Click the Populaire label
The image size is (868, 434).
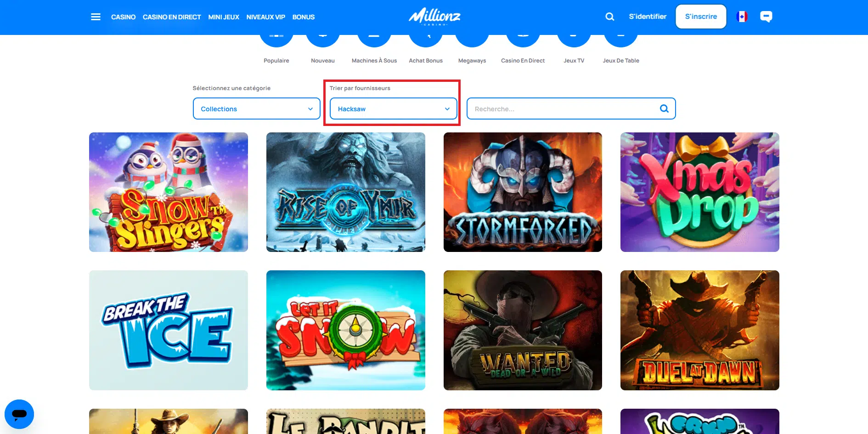coord(276,61)
